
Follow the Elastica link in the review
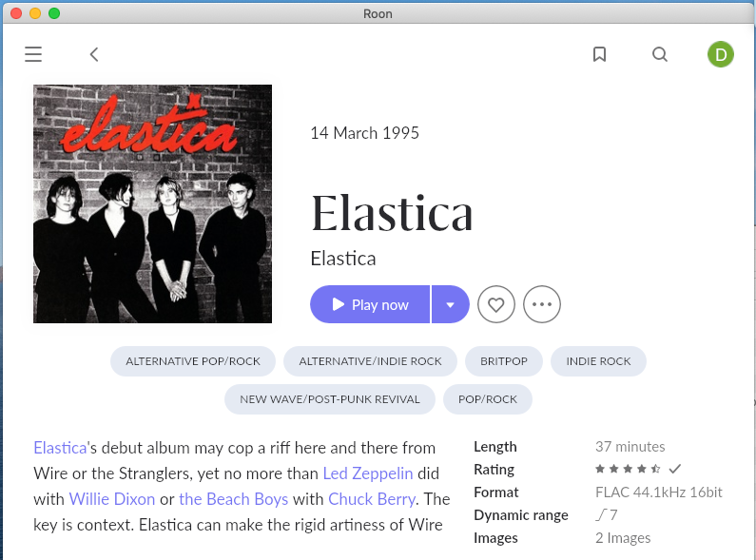(60, 448)
